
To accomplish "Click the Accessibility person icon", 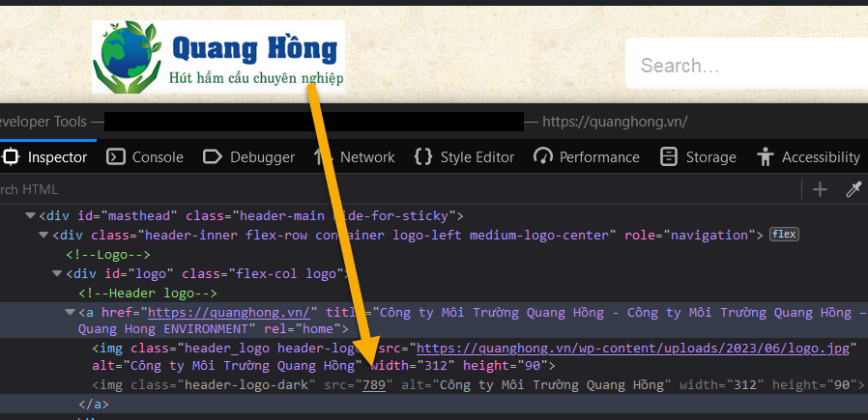I will click(766, 157).
